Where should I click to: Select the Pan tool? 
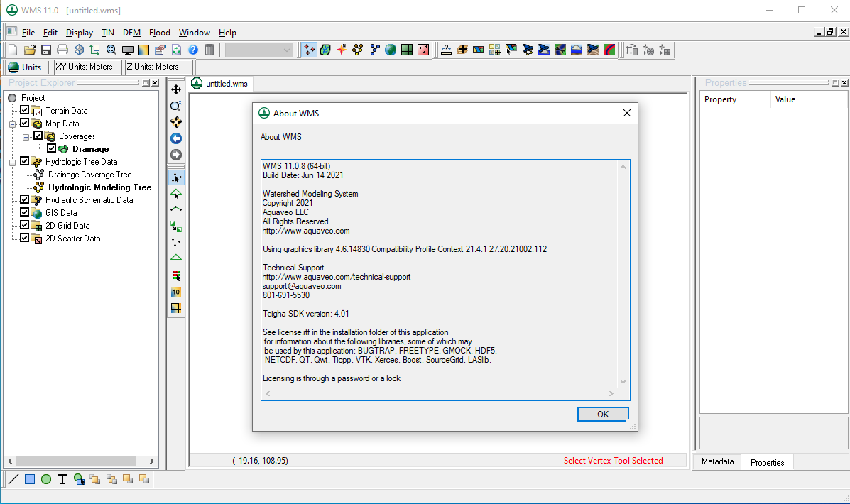coord(175,89)
